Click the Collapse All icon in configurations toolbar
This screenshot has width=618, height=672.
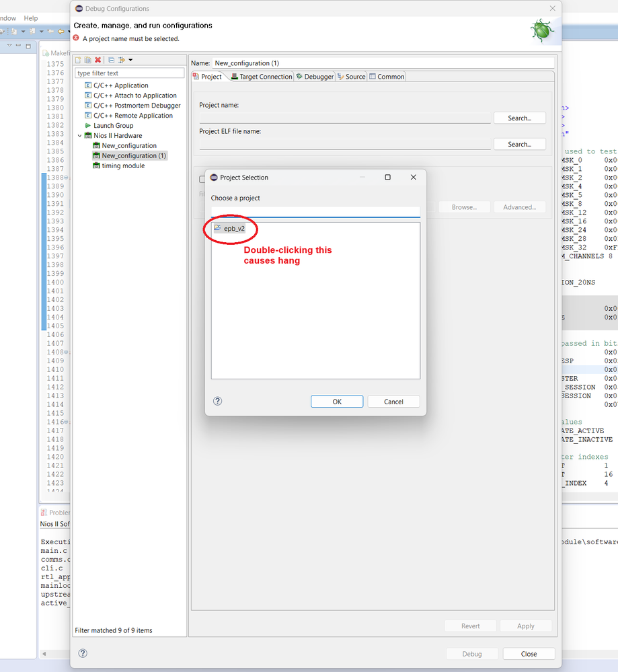tap(112, 60)
